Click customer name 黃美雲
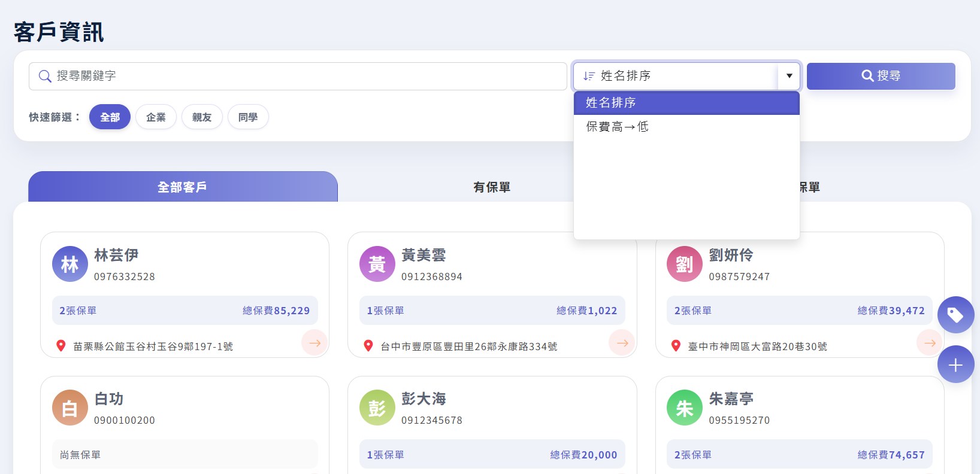 click(x=424, y=256)
